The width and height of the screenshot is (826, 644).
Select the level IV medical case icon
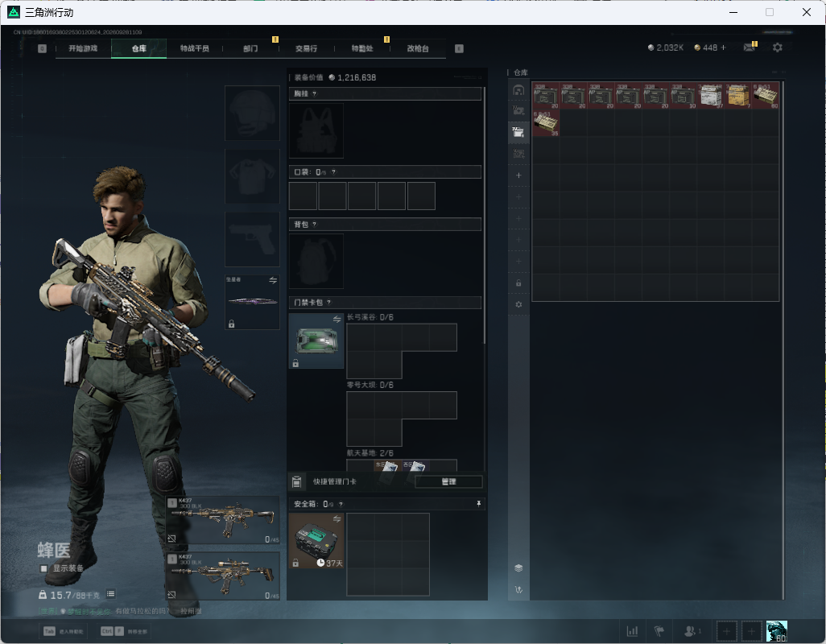coord(518,110)
